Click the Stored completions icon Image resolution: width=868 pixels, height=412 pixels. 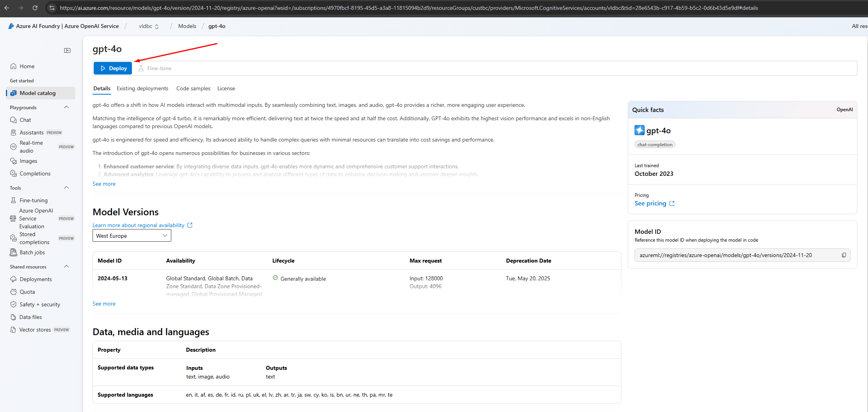[13, 238]
